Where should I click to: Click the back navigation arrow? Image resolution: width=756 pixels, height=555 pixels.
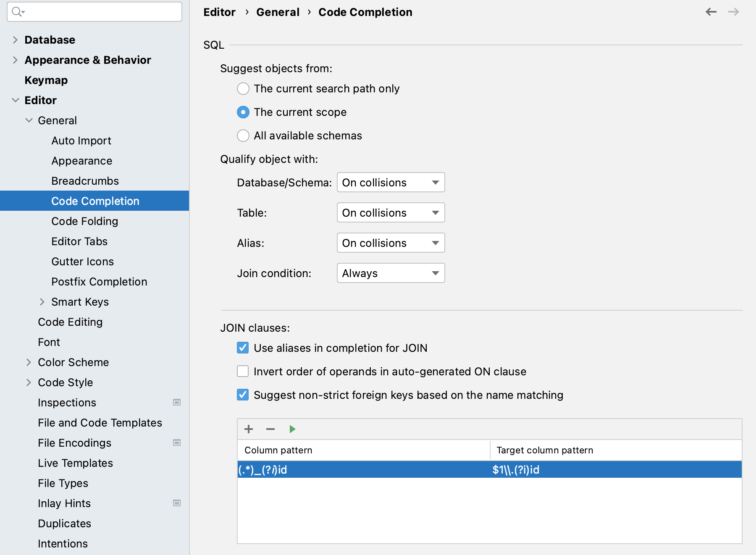pos(711,12)
